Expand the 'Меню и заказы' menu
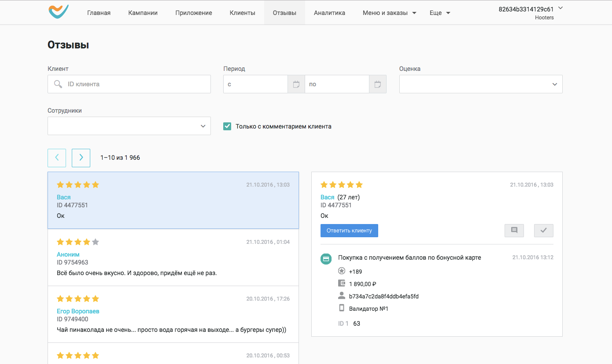Screen dimensions: 612x364 390,13
